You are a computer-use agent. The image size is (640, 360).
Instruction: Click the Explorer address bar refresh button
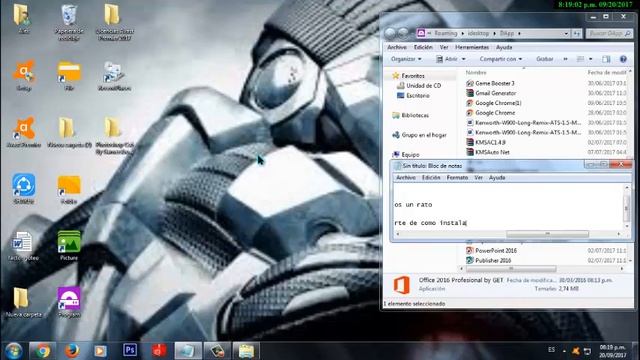pyautogui.click(x=577, y=33)
